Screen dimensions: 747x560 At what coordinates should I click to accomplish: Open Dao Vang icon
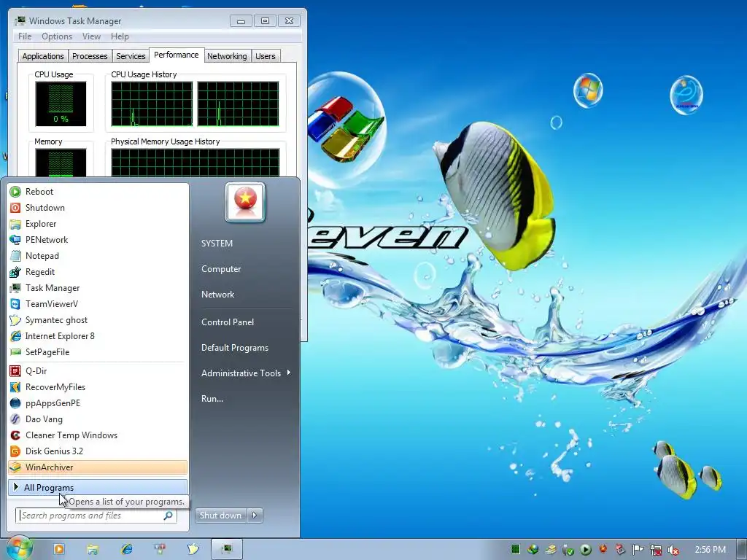coord(15,419)
